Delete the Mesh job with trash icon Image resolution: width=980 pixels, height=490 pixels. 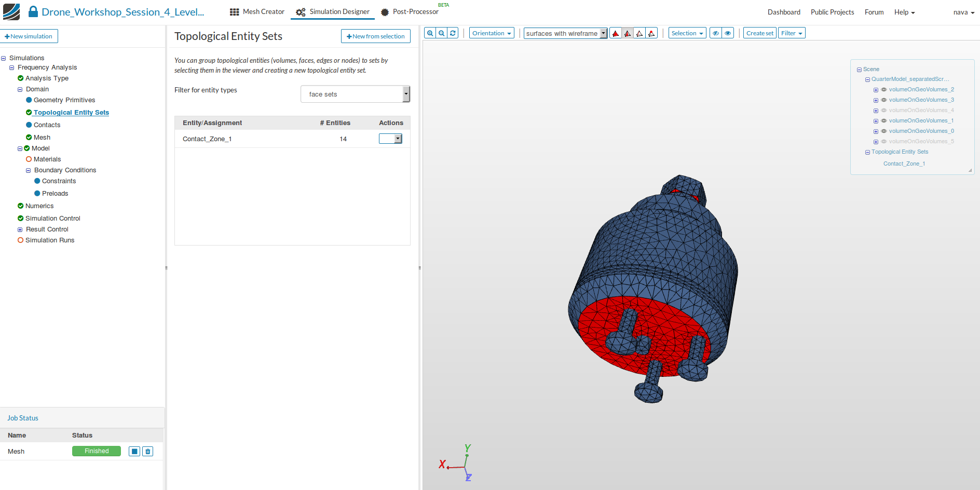(x=148, y=452)
